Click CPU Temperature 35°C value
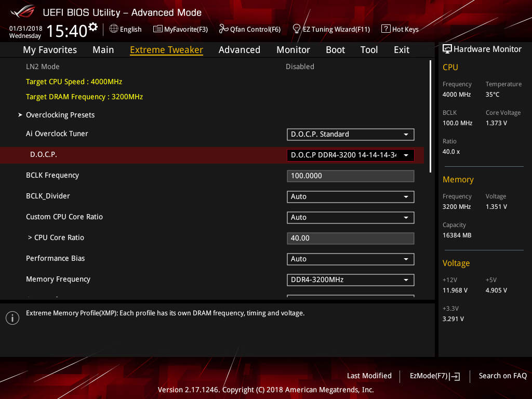The width and height of the screenshot is (532, 399). [x=493, y=95]
